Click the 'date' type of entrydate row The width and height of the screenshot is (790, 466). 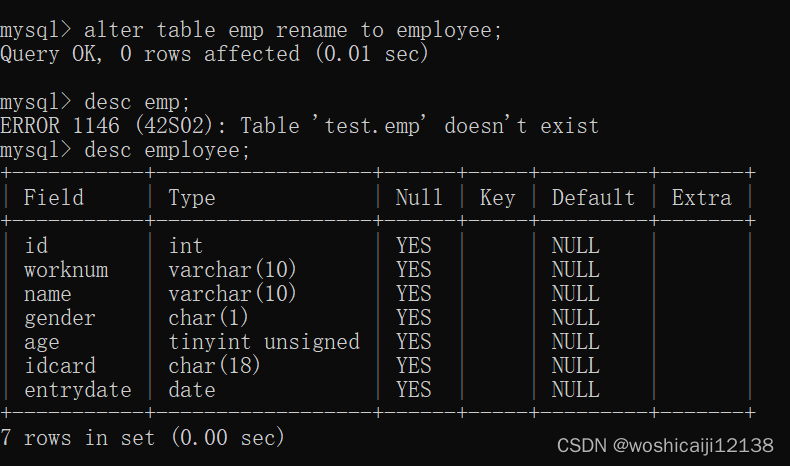point(191,390)
